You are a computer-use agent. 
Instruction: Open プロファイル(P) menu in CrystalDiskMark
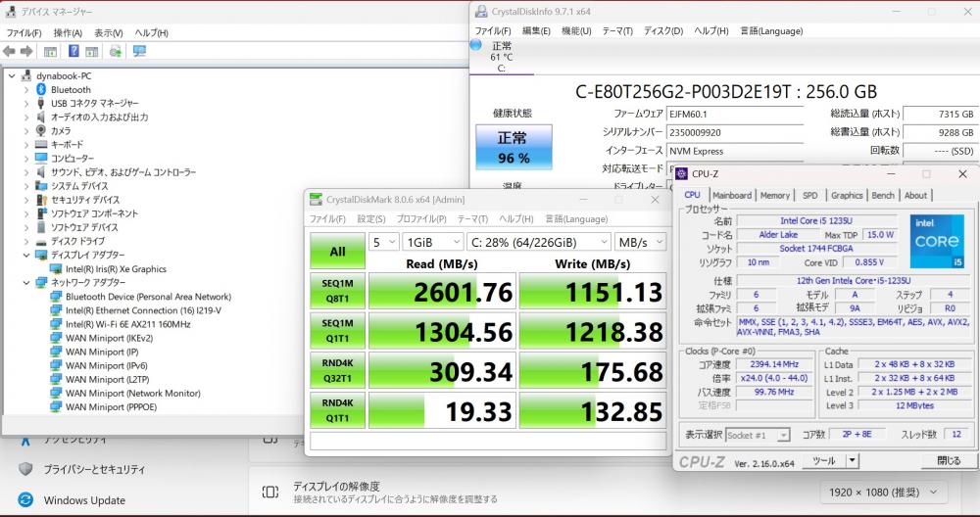[x=421, y=219]
